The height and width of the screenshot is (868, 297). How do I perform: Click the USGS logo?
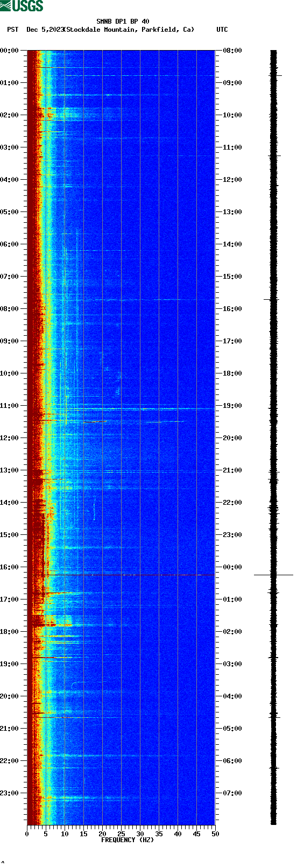pyautogui.click(x=22, y=6)
